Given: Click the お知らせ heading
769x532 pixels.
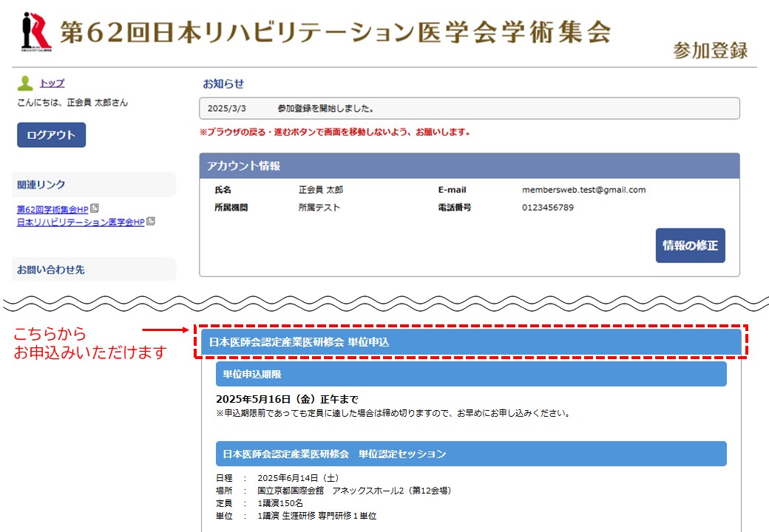Looking at the screenshot, I should 223,83.
